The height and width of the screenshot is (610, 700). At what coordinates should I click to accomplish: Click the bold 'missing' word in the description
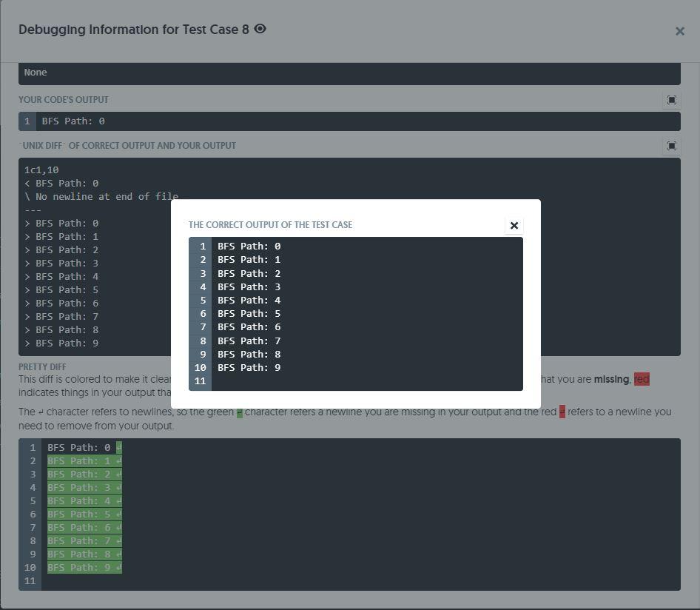(x=611, y=380)
